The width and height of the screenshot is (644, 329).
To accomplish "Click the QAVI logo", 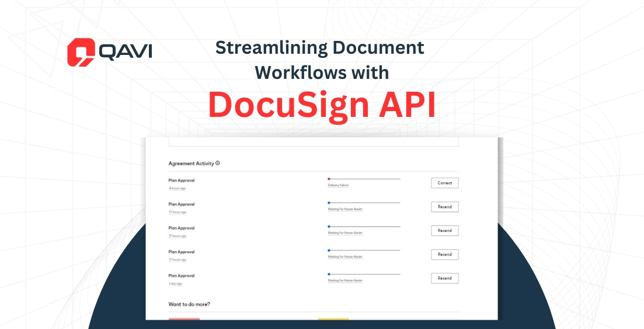I will click(x=110, y=52).
